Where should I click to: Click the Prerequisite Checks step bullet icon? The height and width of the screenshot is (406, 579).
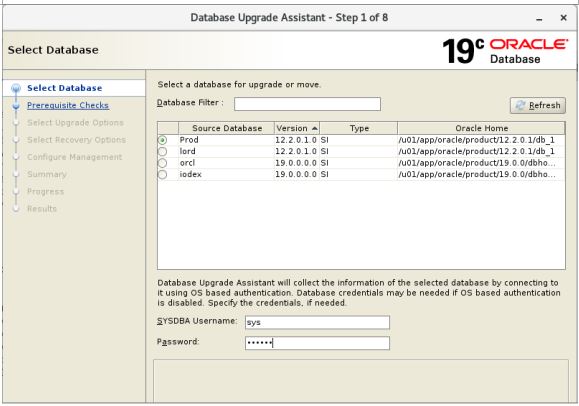(x=16, y=106)
